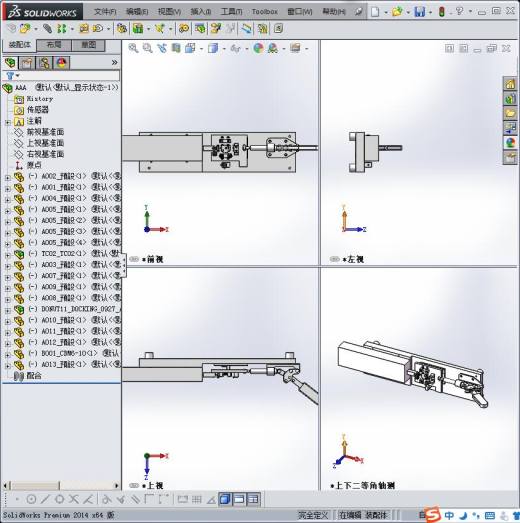Select the Linear Component Pattern icon

coord(61,29)
